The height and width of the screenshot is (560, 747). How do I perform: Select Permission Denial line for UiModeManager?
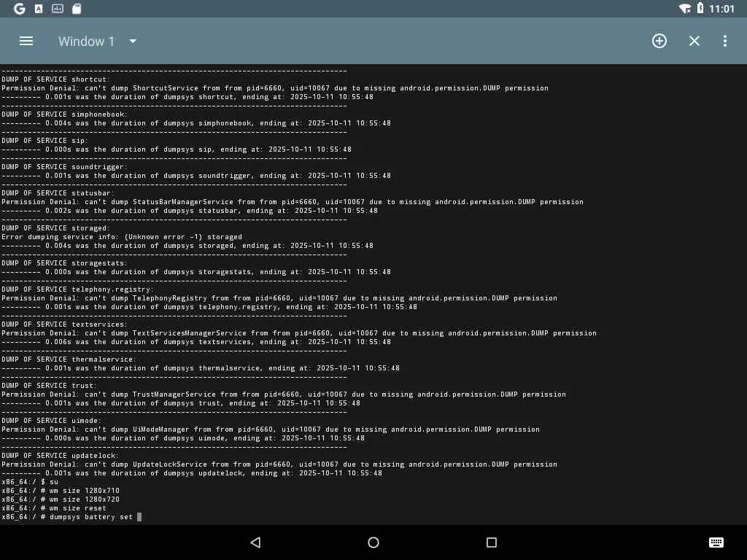(271, 429)
